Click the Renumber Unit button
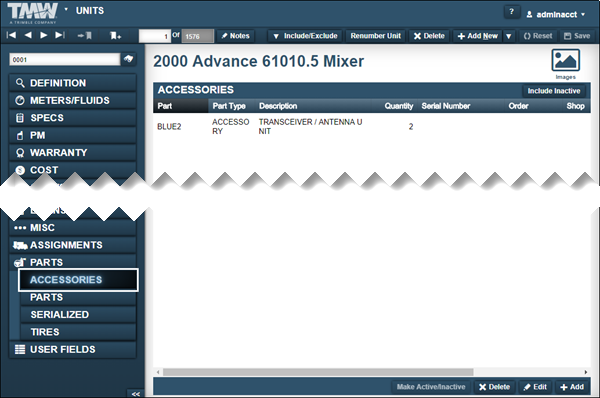 click(375, 36)
